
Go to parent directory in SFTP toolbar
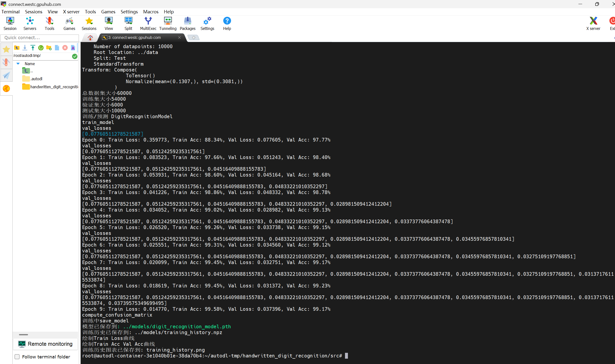tap(17, 48)
